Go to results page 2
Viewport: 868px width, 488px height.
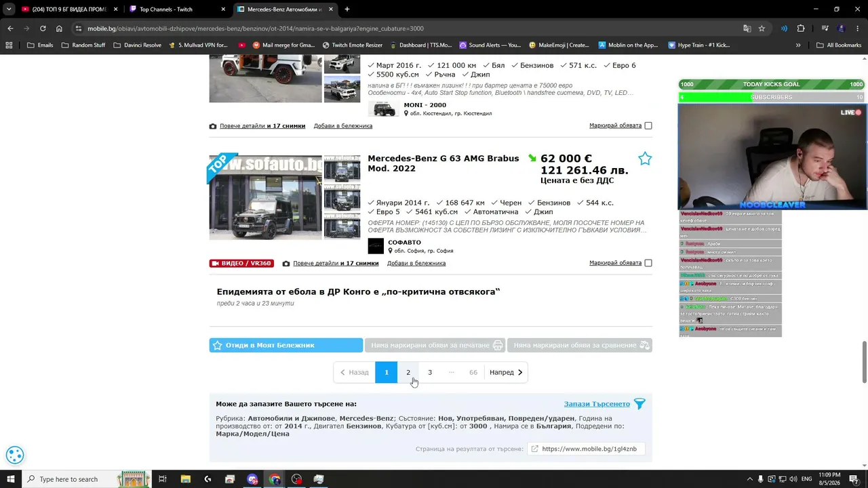pyautogui.click(x=408, y=372)
